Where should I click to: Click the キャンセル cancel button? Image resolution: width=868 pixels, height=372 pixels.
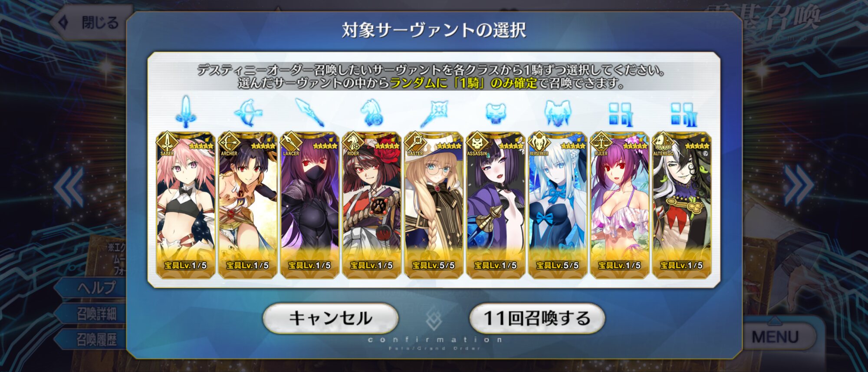click(330, 318)
